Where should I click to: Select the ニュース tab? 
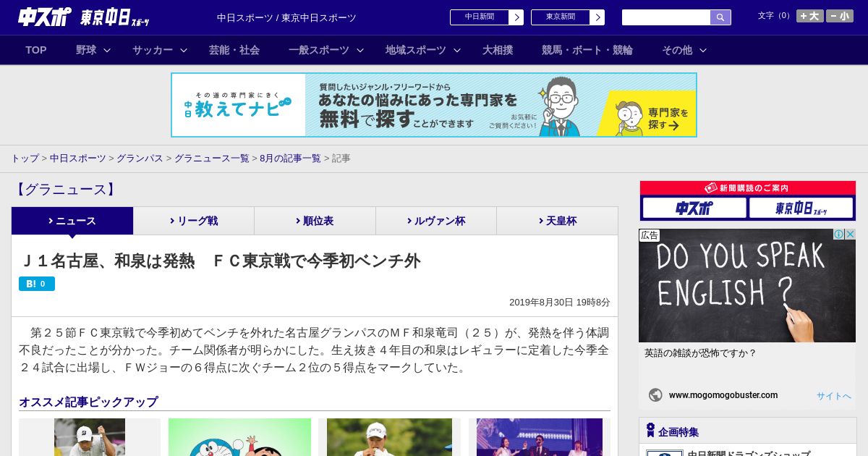tap(72, 221)
